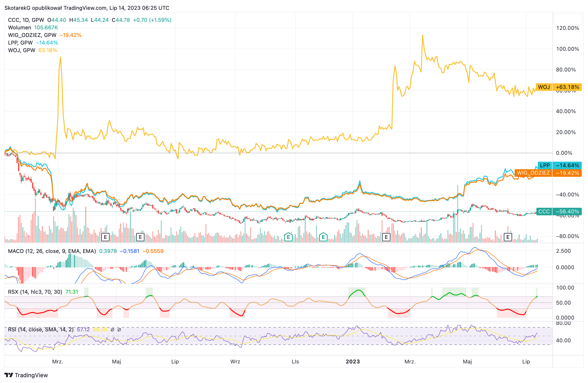Click the SkotarekG publication header text
This screenshot has width=588, height=383.
tap(87, 8)
